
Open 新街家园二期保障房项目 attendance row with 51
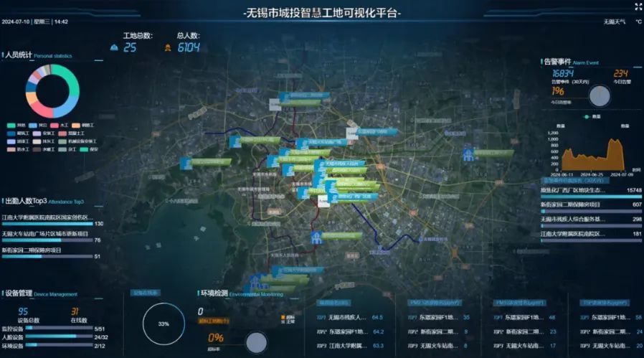click(x=52, y=253)
